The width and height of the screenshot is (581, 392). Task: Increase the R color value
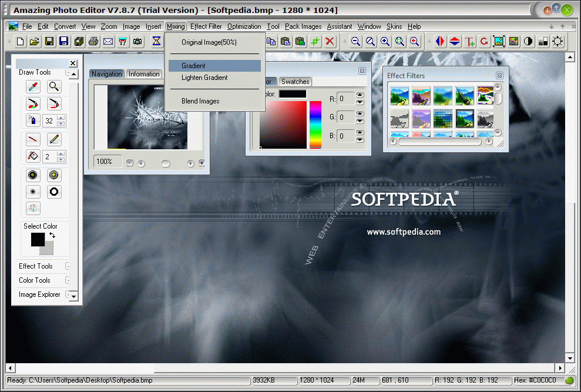[x=360, y=95]
